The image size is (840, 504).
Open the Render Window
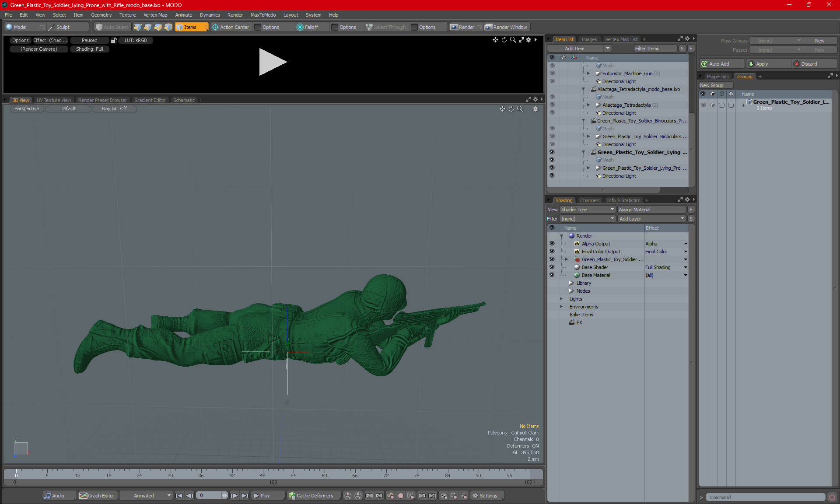tap(507, 27)
